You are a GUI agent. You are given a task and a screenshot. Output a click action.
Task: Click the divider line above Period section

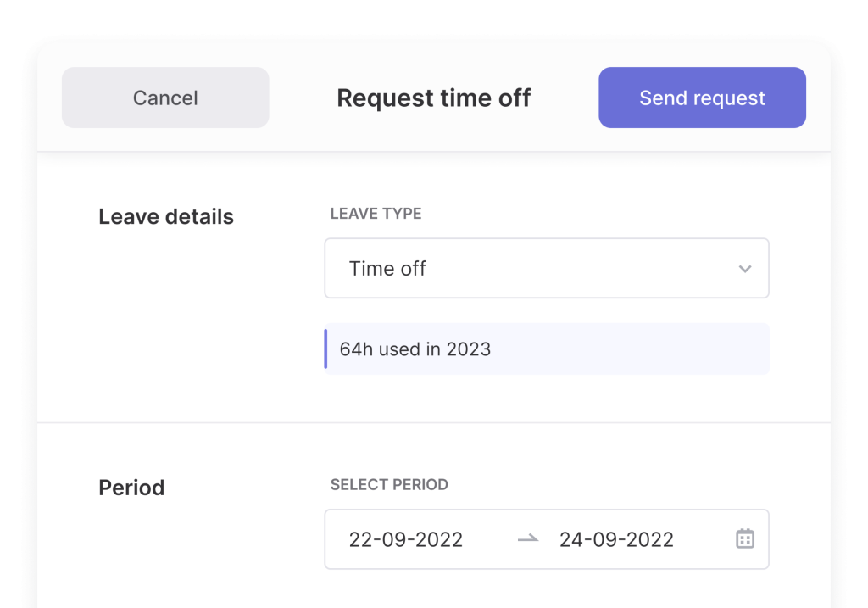[x=433, y=422]
